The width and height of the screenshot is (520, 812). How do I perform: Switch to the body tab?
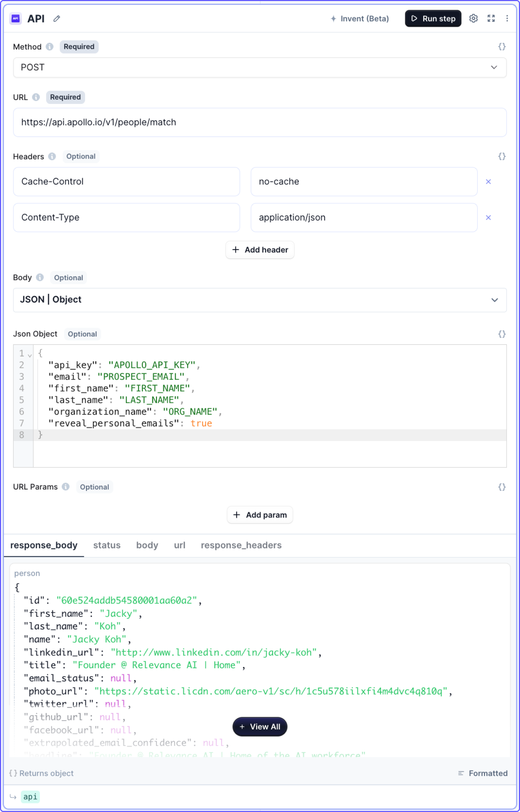147,545
